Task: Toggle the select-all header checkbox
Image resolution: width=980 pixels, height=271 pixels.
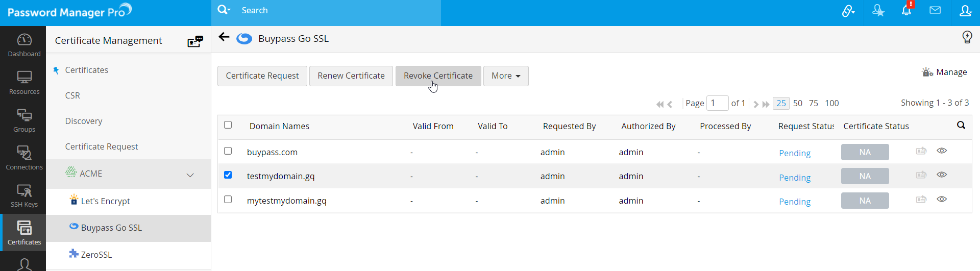Action: pos(228,125)
